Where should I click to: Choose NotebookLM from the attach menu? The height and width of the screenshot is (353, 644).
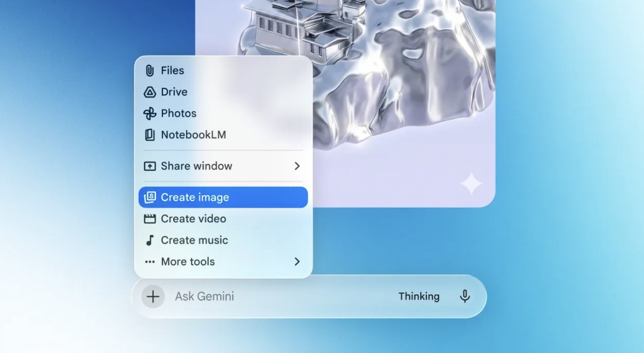click(223, 135)
